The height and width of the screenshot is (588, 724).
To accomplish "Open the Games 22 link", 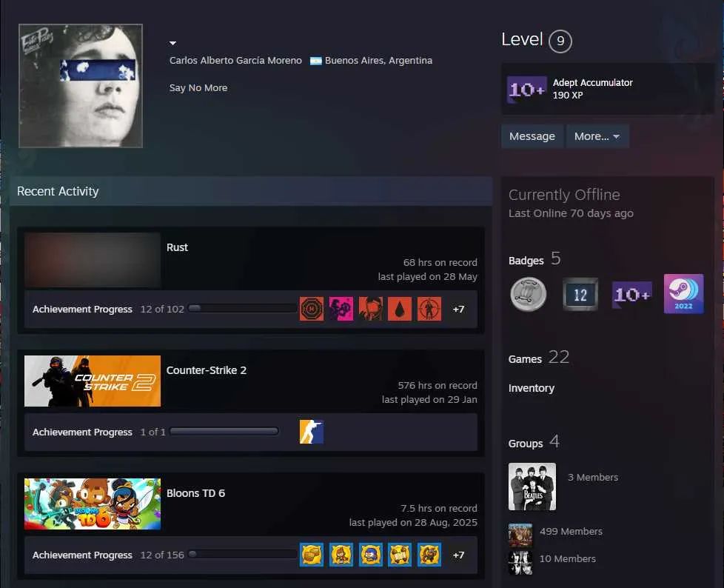I will coord(539,358).
